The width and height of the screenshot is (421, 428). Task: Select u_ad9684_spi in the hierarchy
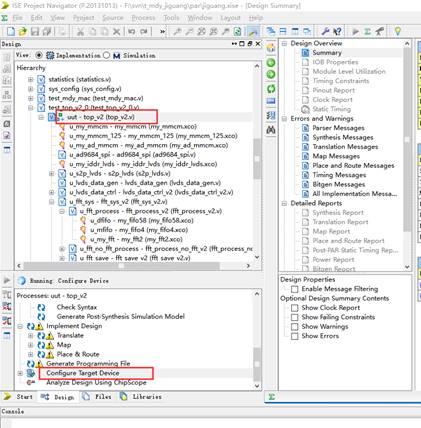click(133, 155)
